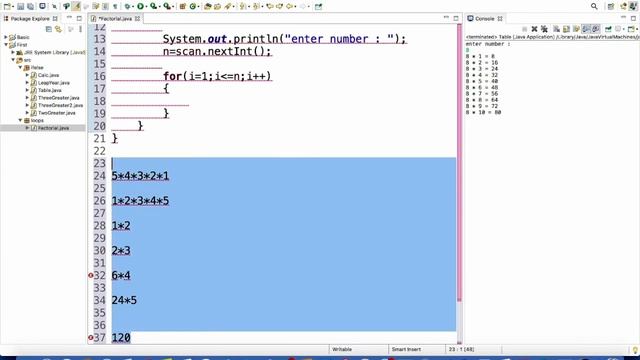Viewport: 640px width, 360px height.
Task: Open Package Explorer View Menu
Action: pos(80,29)
